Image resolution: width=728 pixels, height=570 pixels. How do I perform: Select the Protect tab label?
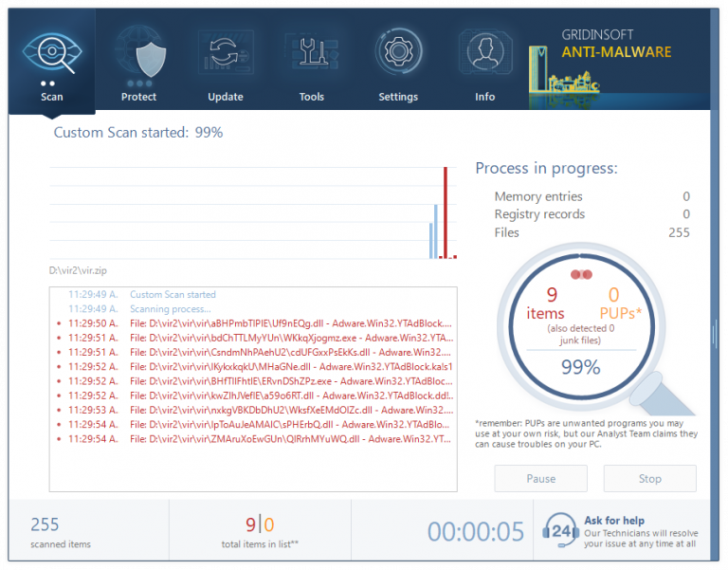138,97
